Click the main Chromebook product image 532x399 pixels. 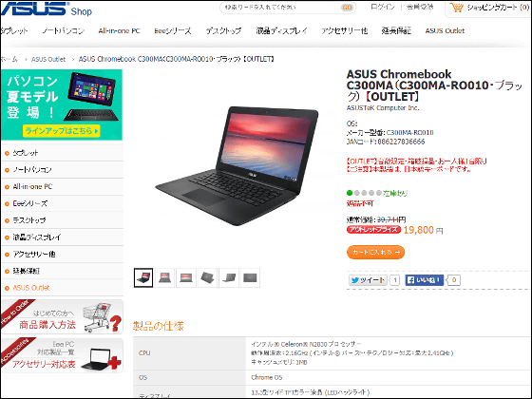click(x=237, y=166)
